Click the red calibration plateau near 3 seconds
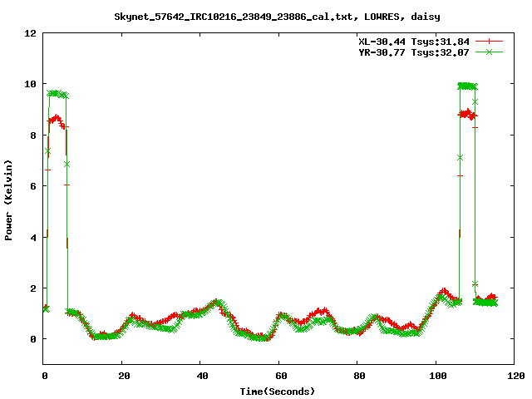The width and height of the screenshot is (532, 399). tap(57, 120)
